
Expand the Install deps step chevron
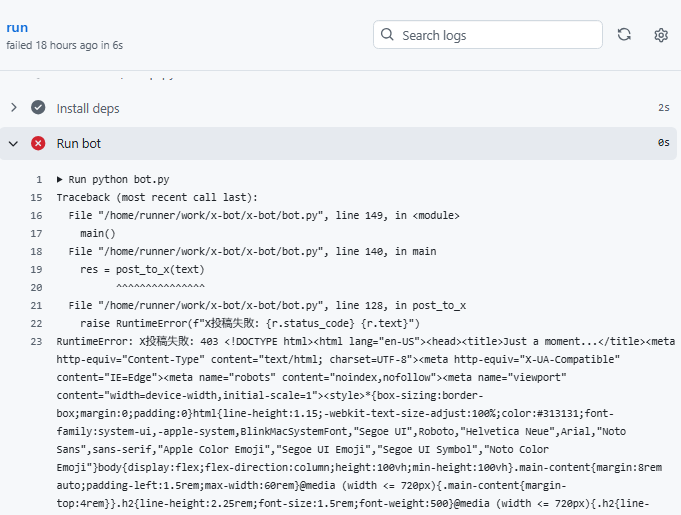point(13,108)
